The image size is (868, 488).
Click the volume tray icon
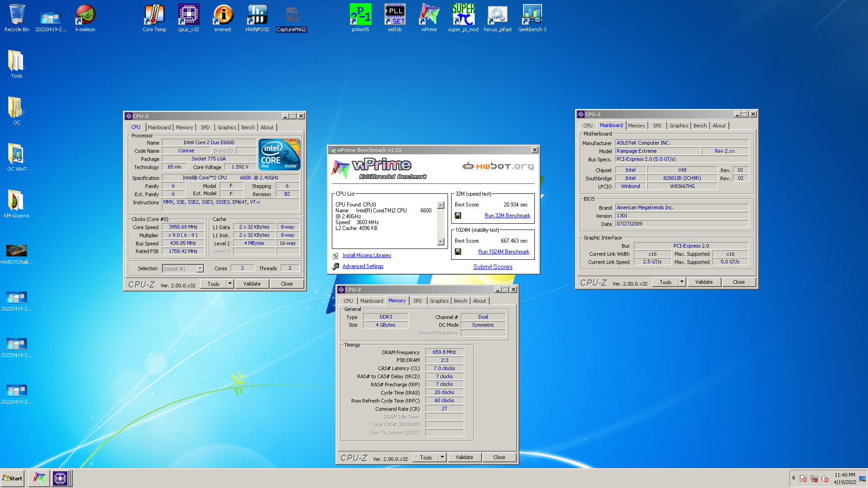coord(825,479)
